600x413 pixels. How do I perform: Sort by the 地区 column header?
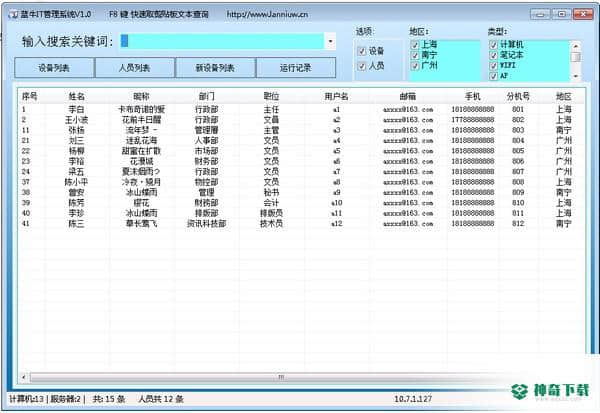coord(564,96)
